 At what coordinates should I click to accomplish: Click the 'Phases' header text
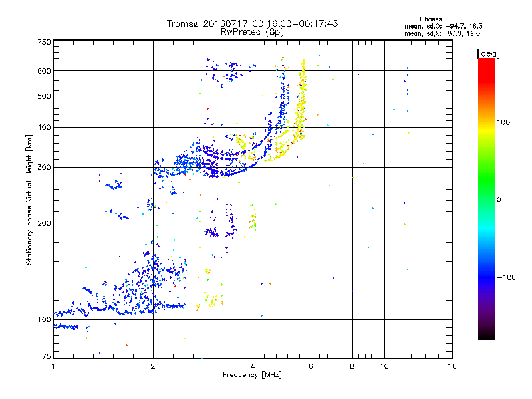click(x=430, y=19)
